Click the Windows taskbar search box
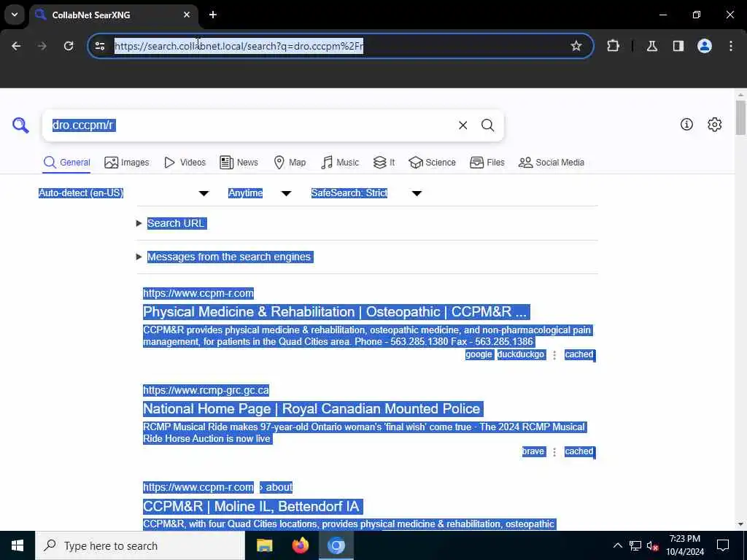The image size is (747, 560). (140, 545)
